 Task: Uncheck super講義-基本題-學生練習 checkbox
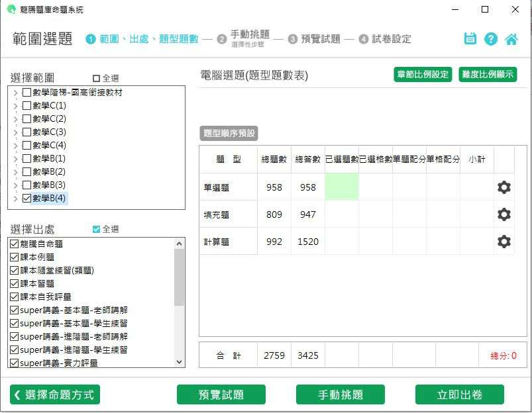coord(15,323)
